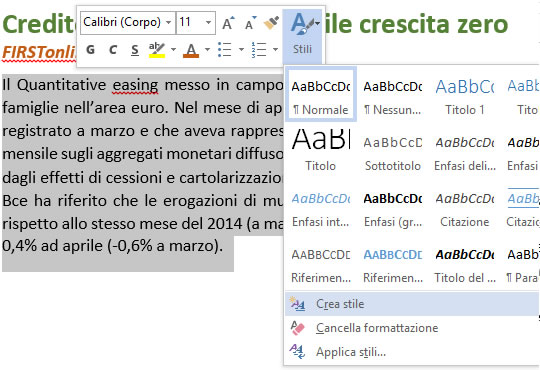This screenshot has width=540, height=370.
Task: Click the bulleted list icon
Action: (x=225, y=50)
